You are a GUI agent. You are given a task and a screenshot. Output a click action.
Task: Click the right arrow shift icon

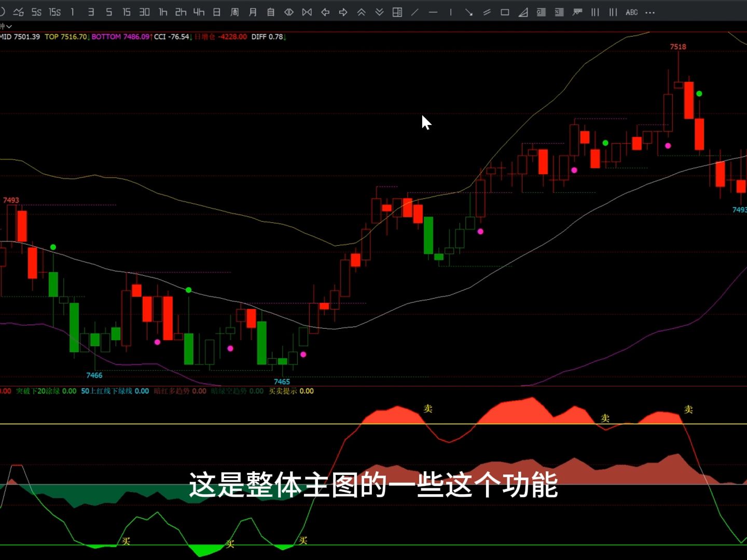pyautogui.click(x=343, y=12)
